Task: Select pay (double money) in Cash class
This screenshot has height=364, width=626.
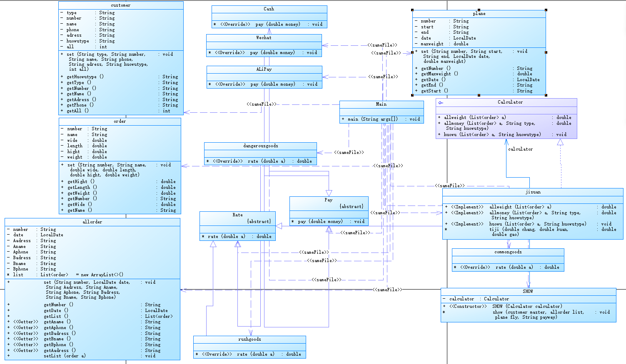Action: pyautogui.click(x=268, y=24)
